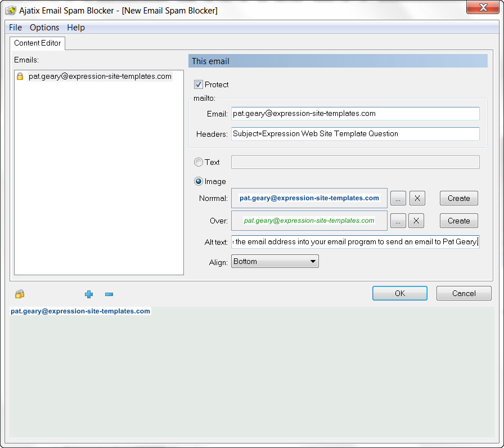
Task: Select the Image radio button
Action: coord(199,181)
